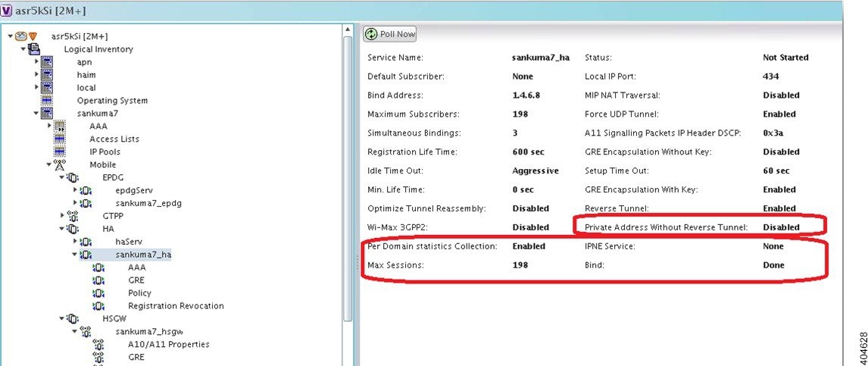
Task: Click the tree panel scrollbar up arrow
Action: coord(348,30)
